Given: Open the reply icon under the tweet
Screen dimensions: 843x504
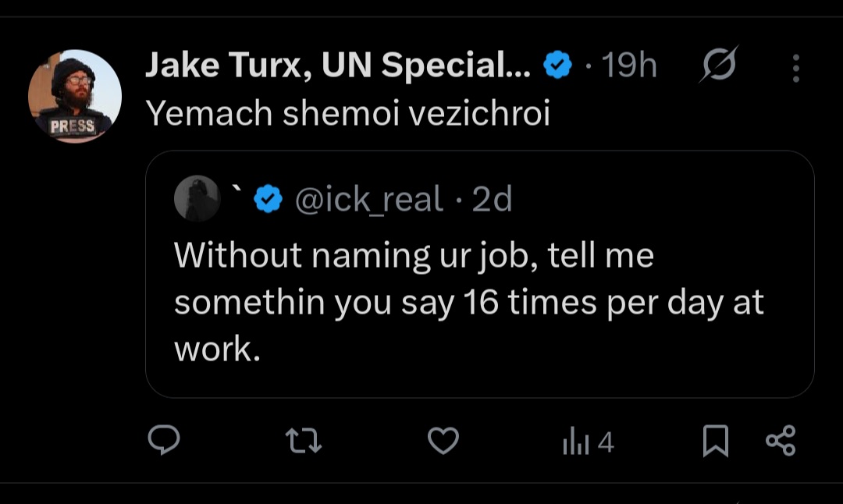Looking at the screenshot, I should [x=164, y=442].
